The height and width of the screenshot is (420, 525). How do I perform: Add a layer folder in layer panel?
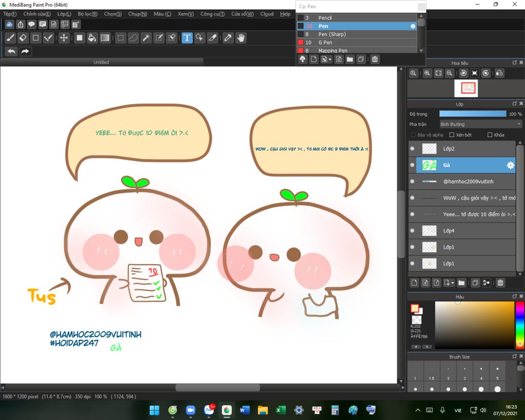pos(461,283)
